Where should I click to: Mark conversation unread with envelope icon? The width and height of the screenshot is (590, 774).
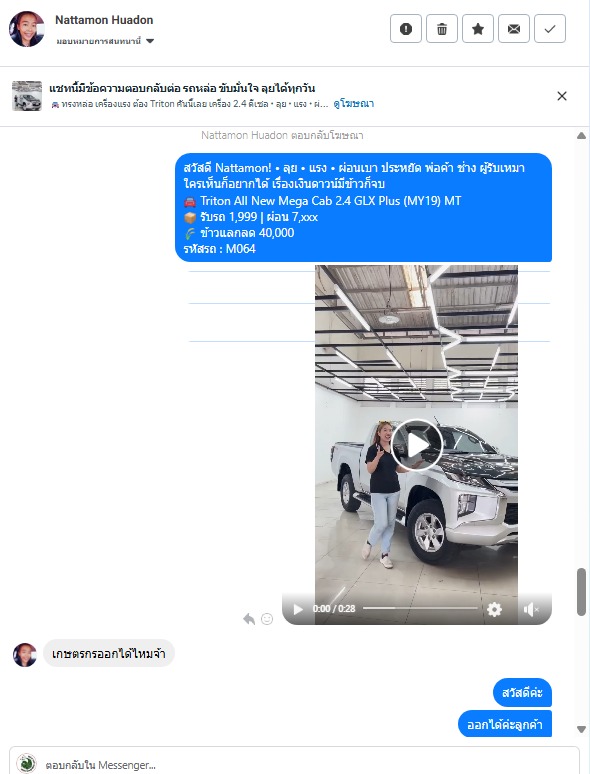tap(514, 29)
